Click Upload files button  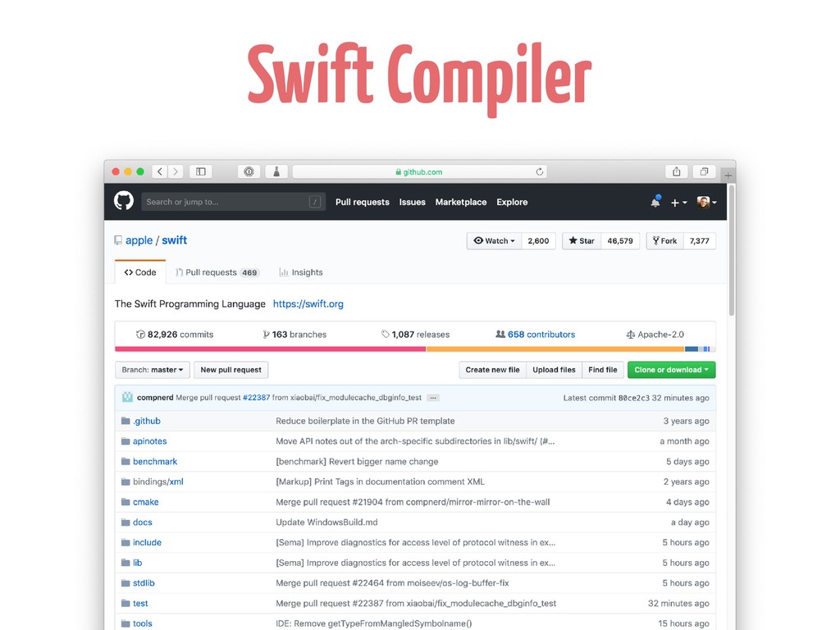[554, 370]
